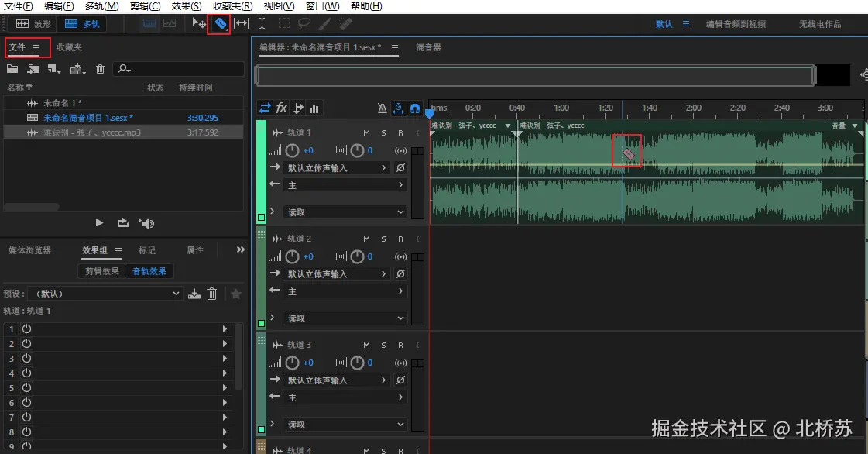Switch to 多轨 multitrack view

pos(82,24)
